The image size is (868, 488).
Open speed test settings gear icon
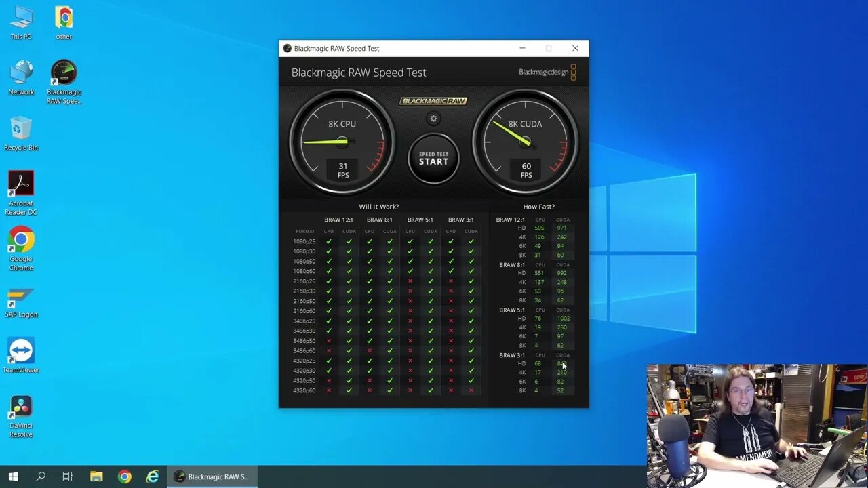pyautogui.click(x=433, y=119)
